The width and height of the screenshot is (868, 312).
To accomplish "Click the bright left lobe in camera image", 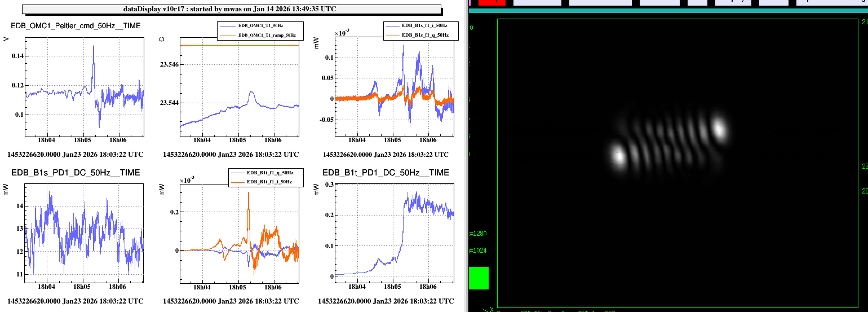I will pos(618,155).
